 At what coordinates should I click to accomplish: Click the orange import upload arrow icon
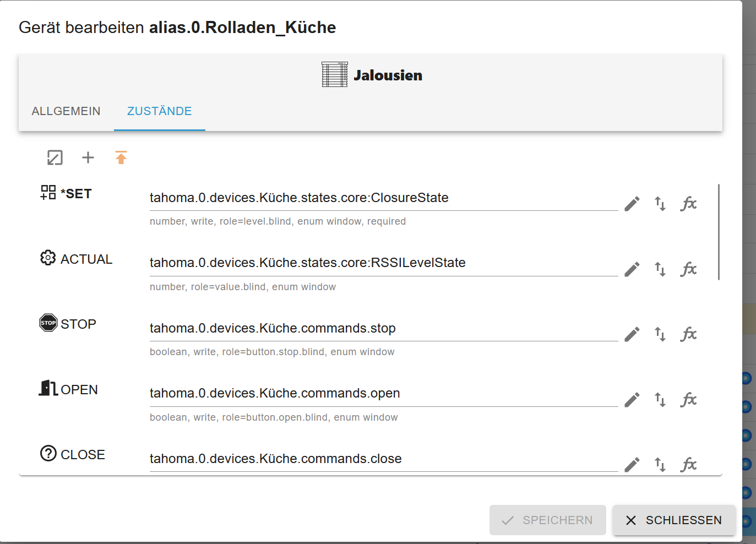[x=121, y=158]
